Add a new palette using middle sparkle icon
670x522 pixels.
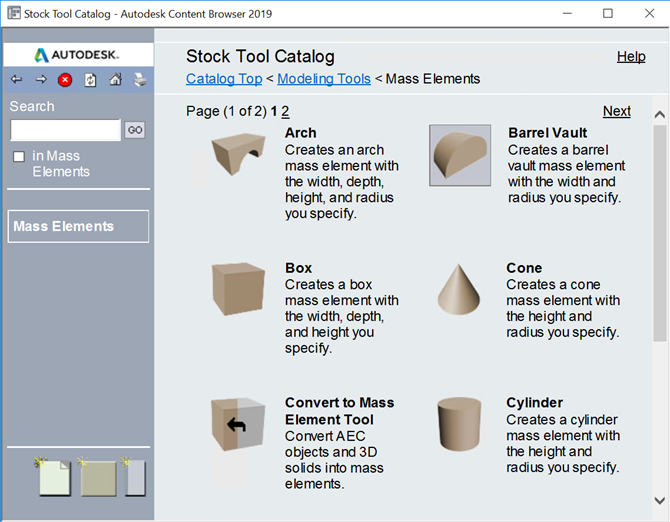coord(97,477)
